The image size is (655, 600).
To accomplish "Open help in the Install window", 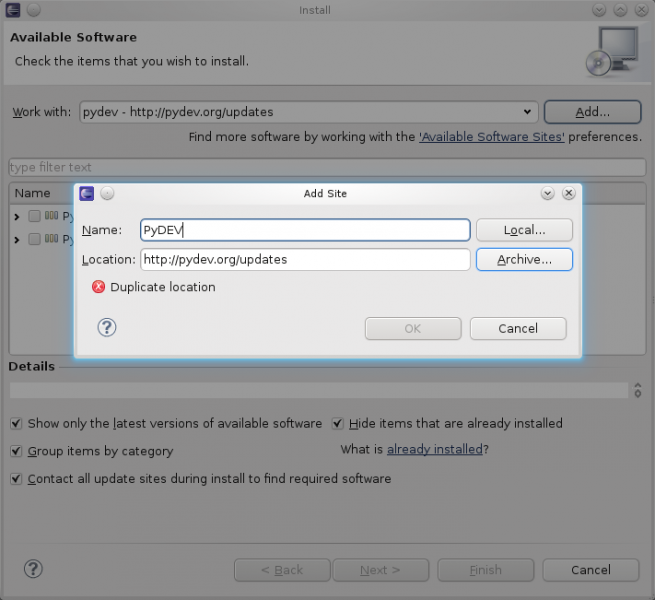I will (33, 569).
